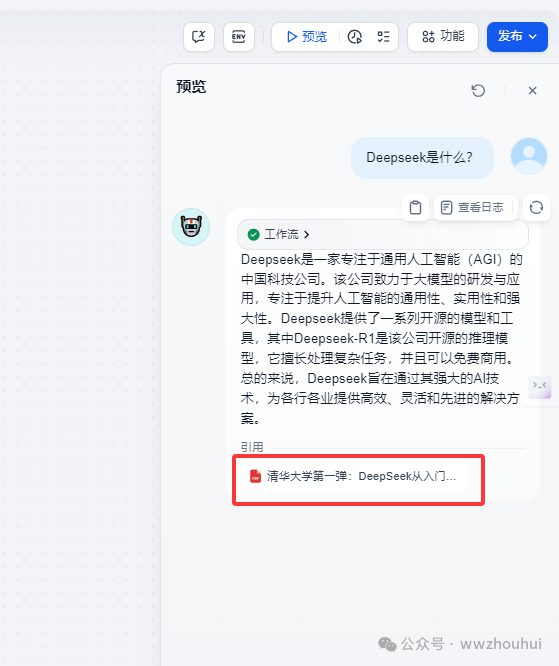
Task: Open the cited PDF 清华大学第一弹
Action: pos(355,476)
